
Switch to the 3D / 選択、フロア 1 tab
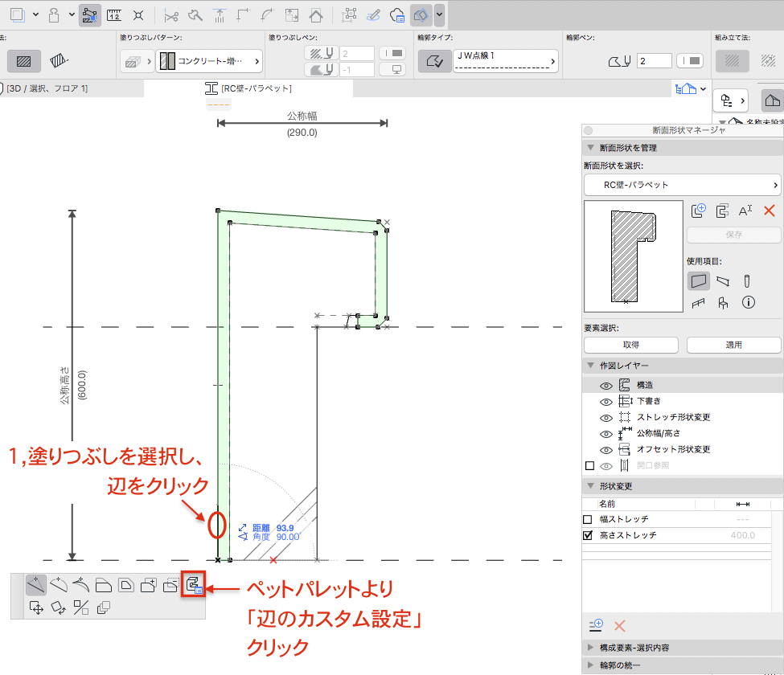point(47,88)
